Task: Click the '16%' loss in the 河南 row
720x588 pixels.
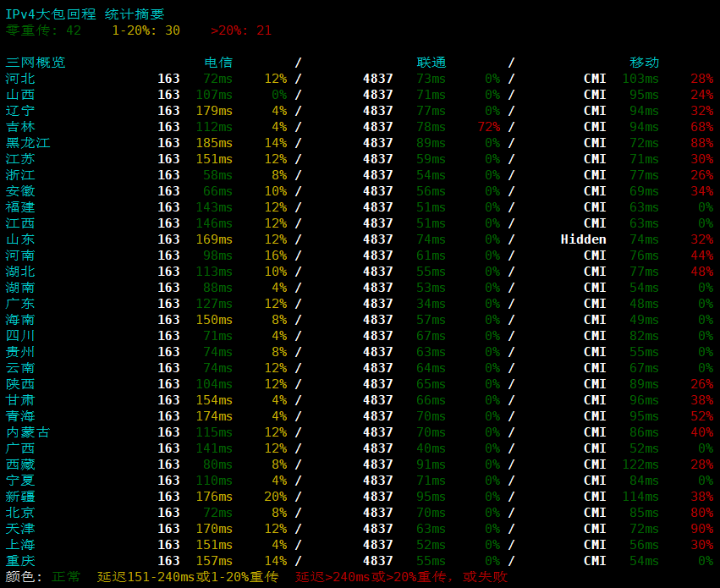Action: click(x=276, y=256)
